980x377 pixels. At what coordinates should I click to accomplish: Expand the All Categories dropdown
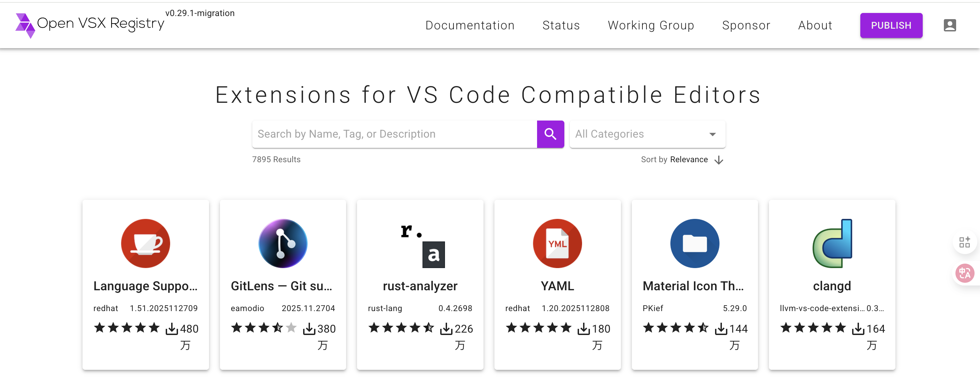pyautogui.click(x=647, y=134)
